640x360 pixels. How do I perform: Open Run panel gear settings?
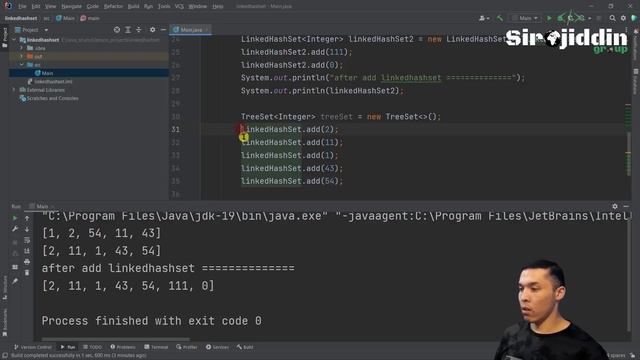tap(615, 207)
